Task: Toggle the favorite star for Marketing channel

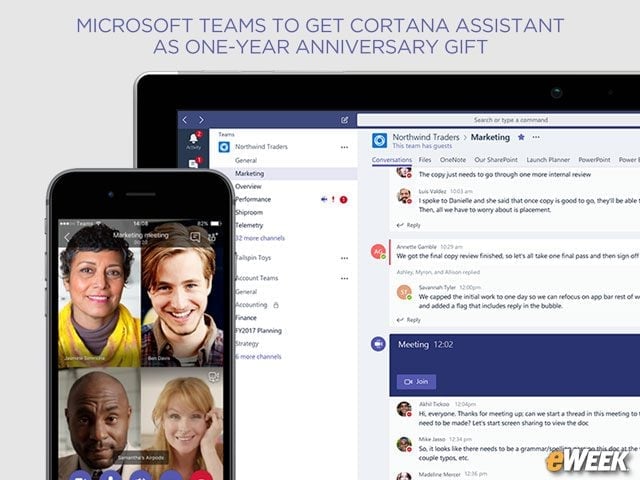Action: (521, 137)
